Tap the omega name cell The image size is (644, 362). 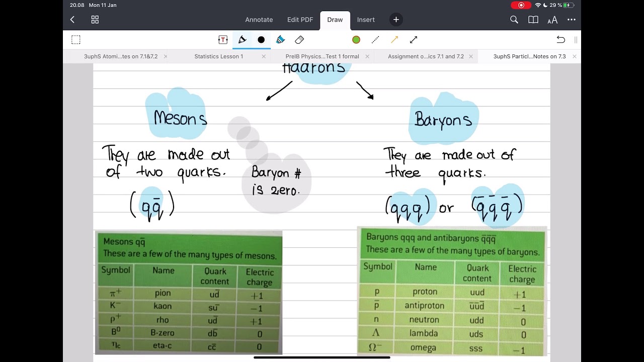point(424,347)
